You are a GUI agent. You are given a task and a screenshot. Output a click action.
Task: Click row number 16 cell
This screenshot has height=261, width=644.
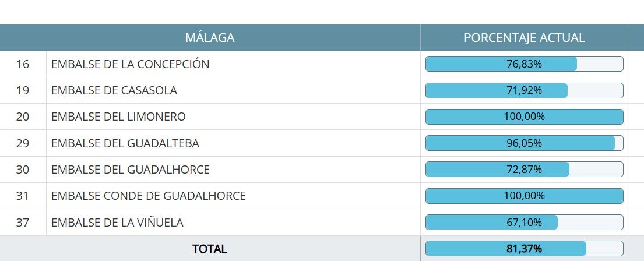23,64
